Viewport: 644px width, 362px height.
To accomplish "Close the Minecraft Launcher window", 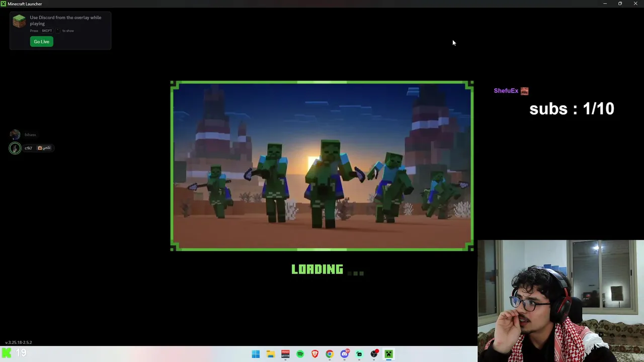I will pyautogui.click(x=635, y=4).
